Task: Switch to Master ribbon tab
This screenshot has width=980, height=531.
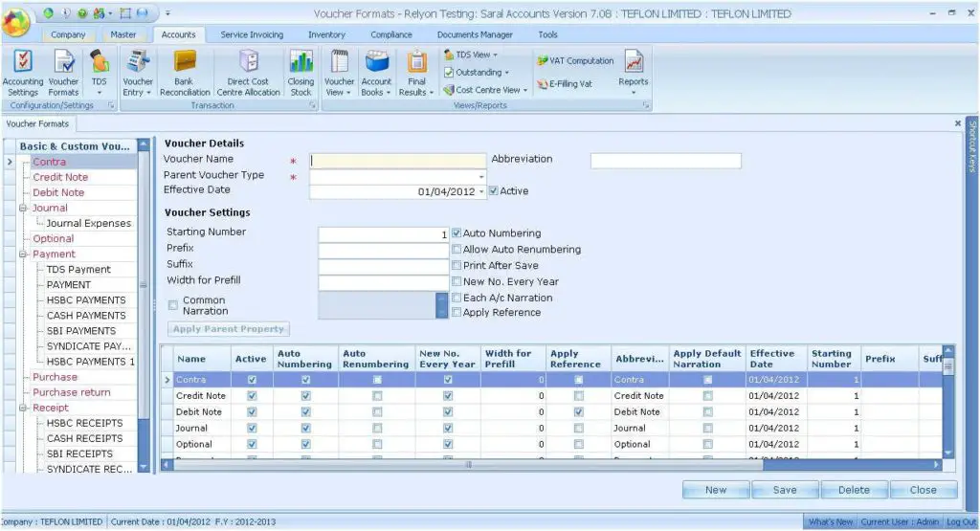Action: [x=123, y=35]
